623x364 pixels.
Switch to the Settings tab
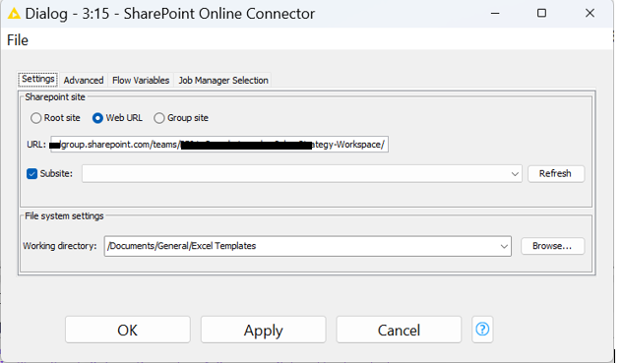[x=38, y=79]
